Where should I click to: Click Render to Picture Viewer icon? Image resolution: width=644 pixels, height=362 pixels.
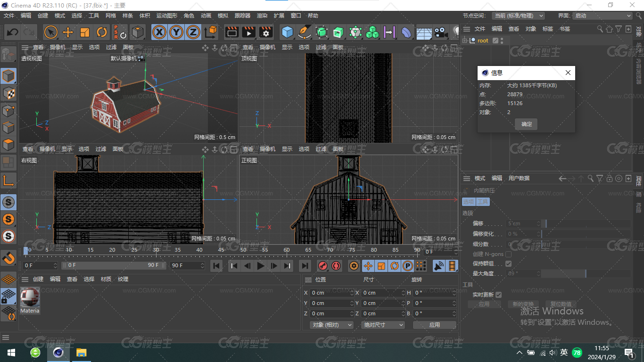coord(248,32)
